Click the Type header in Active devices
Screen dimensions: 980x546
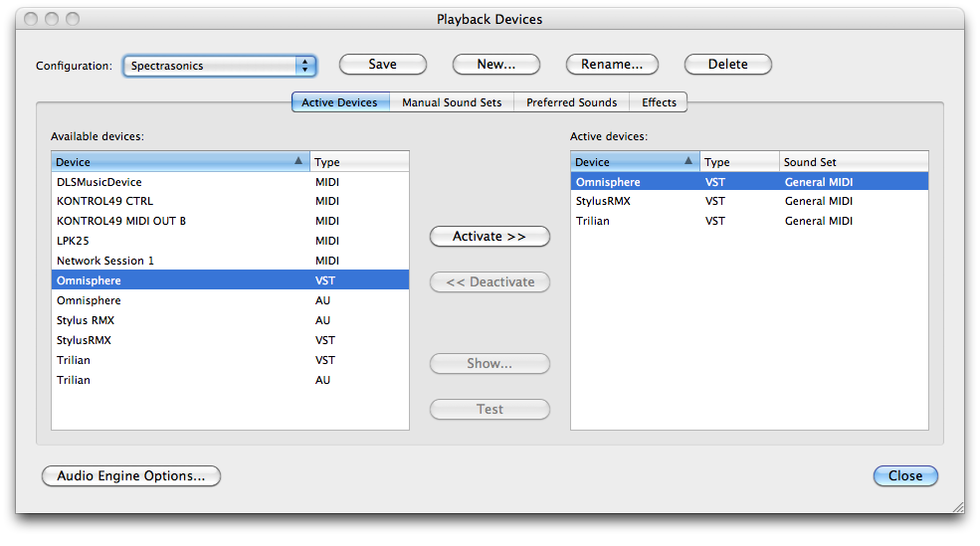pyautogui.click(x=739, y=162)
